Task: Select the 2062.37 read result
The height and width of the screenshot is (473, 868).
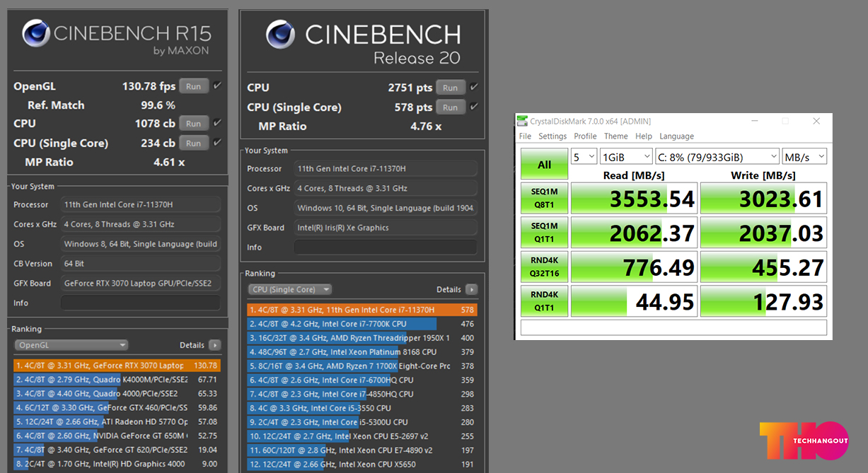Action: [x=634, y=232]
